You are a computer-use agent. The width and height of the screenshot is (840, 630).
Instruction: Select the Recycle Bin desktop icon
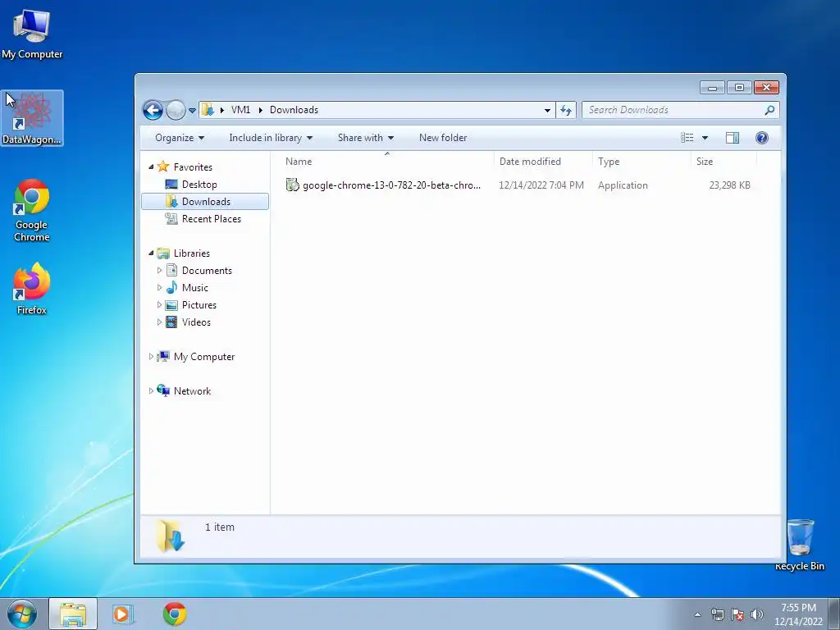pos(800,545)
